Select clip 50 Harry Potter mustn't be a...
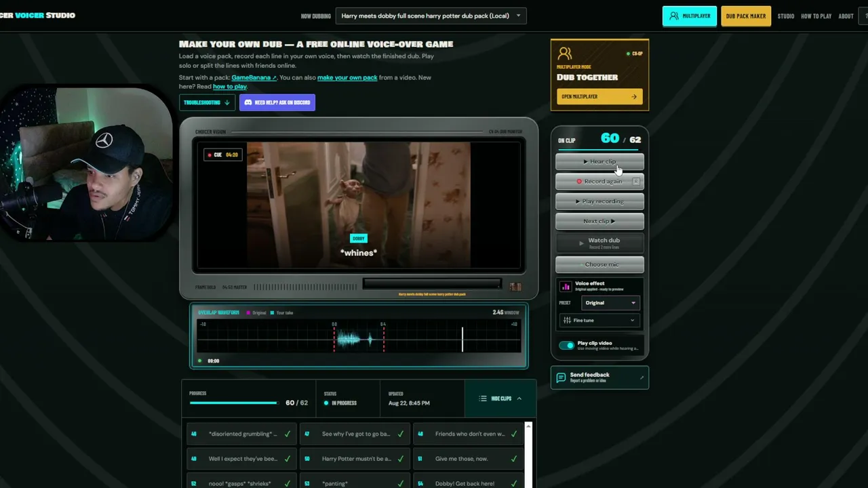The height and width of the screenshot is (488, 868). click(x=355, y=459)
